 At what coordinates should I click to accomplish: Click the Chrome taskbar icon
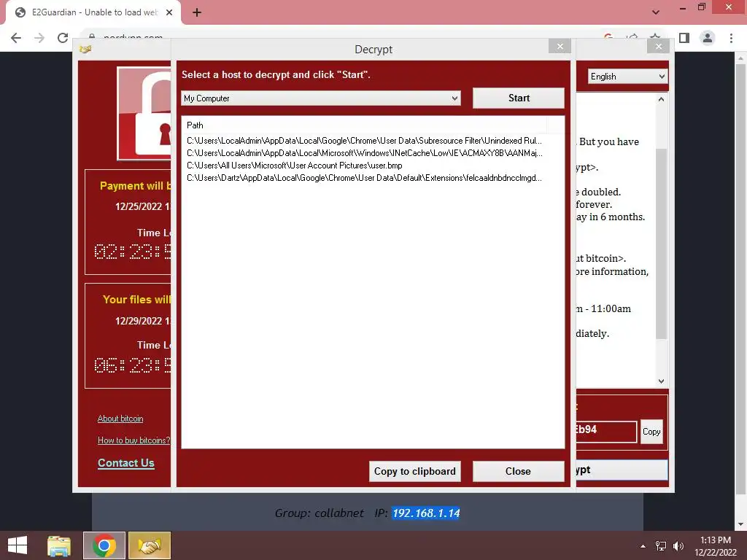coord(104,545)
